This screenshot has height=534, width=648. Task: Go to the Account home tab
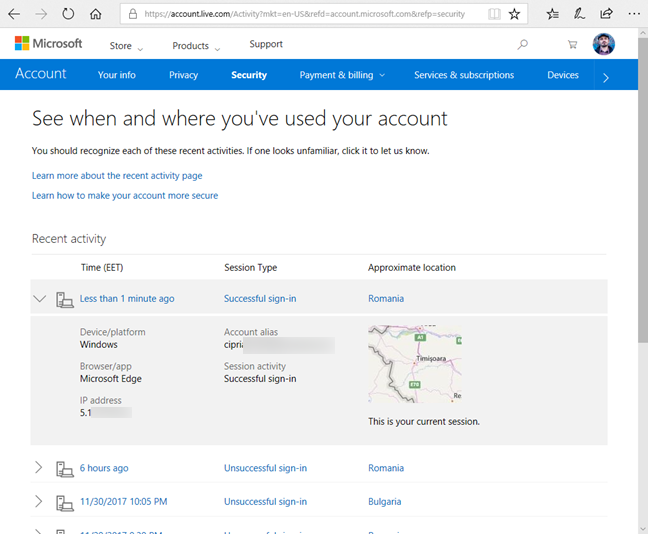click(40, 74)
